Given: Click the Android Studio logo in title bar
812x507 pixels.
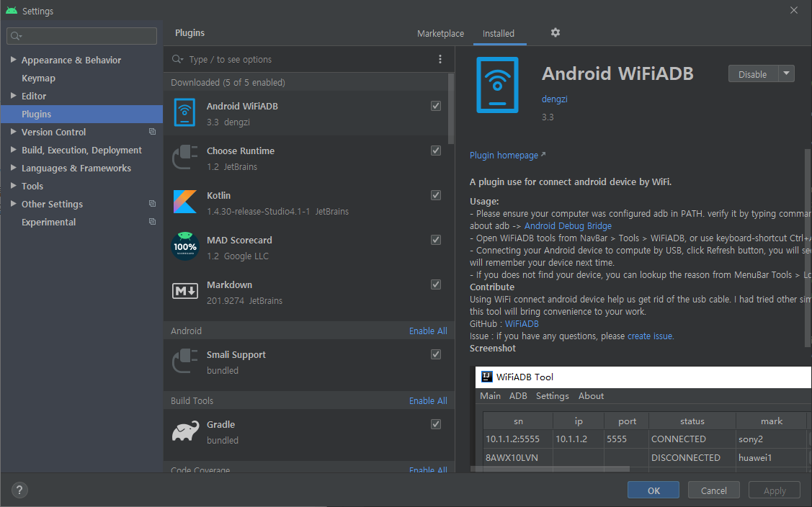Looking at the screenshot, I should click(x=12, y=10).
